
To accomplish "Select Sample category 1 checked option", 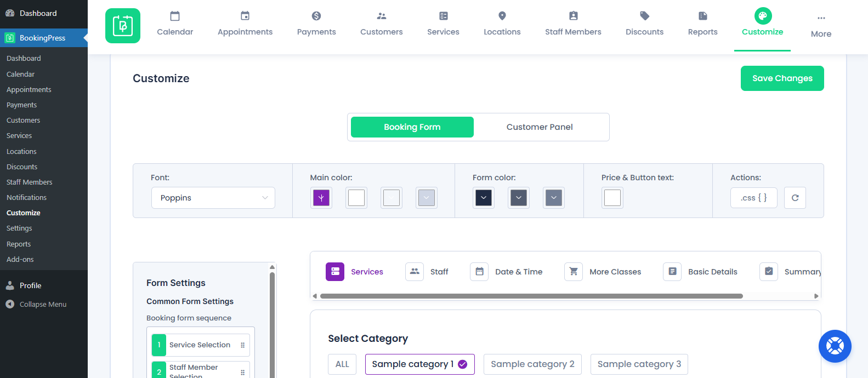I will coord(419,364).
